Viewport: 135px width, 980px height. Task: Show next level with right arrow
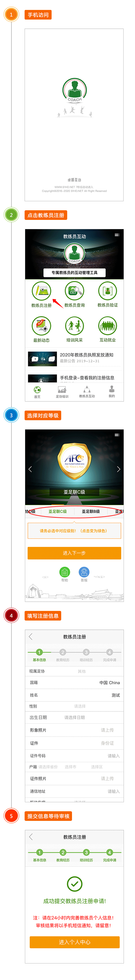click(x=118, y=469)
